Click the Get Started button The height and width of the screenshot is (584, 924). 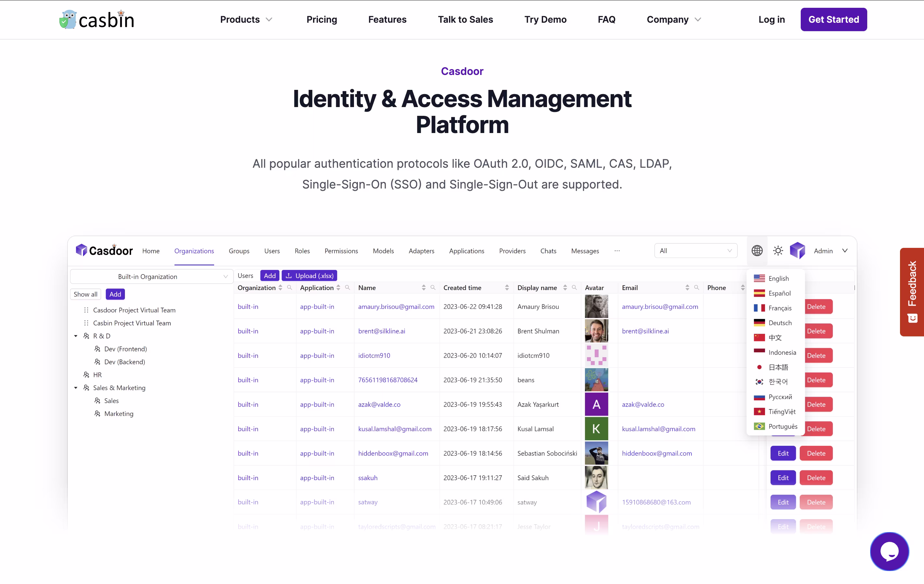tap(833, 19)
